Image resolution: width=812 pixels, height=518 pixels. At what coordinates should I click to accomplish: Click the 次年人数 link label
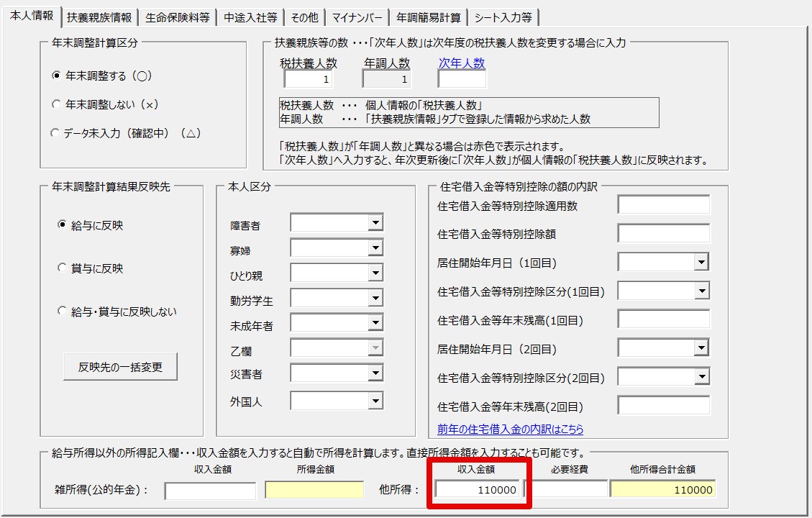pyautogui.click(x=462, y=63)
